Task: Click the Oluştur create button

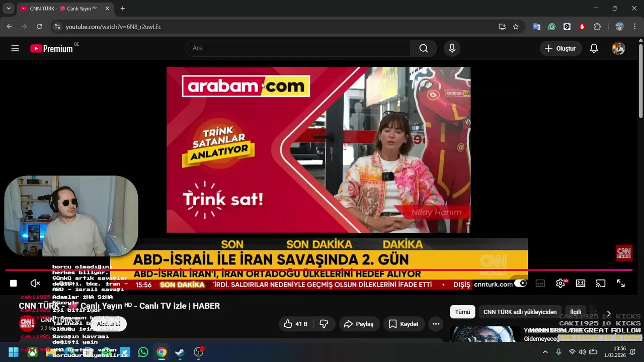Action: pos(560,48)
